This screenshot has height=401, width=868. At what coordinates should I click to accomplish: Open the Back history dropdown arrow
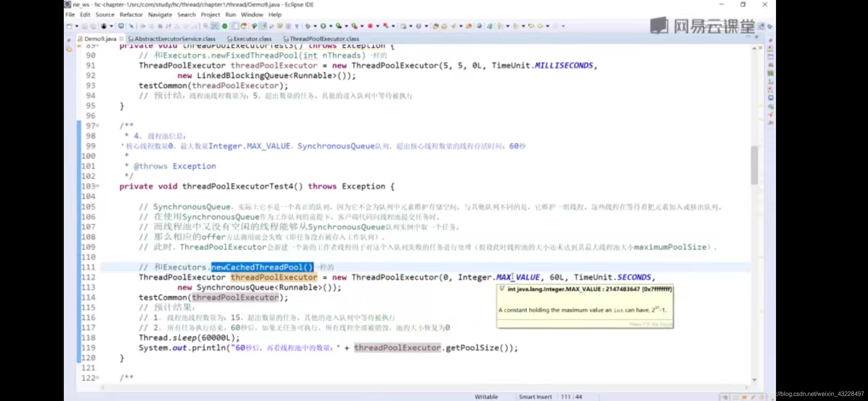pyautogui.click(x=548, y=26)
